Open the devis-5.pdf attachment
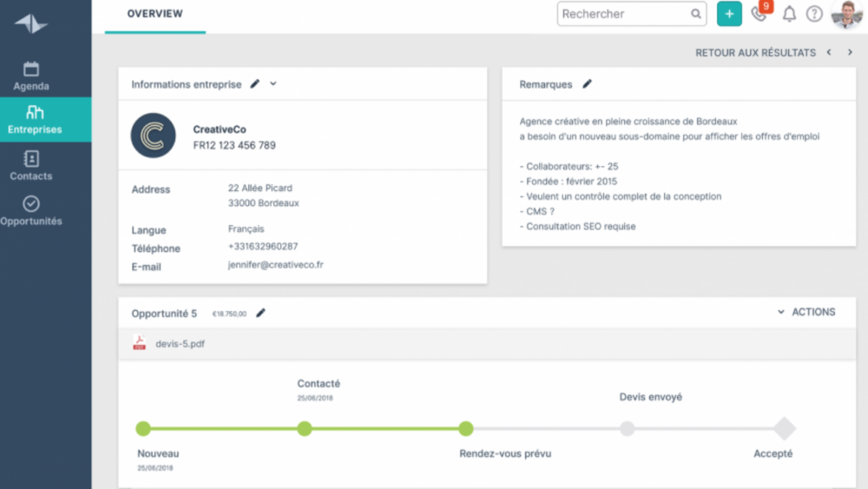The width and height of the screenshot is (868, 489). 180,344
